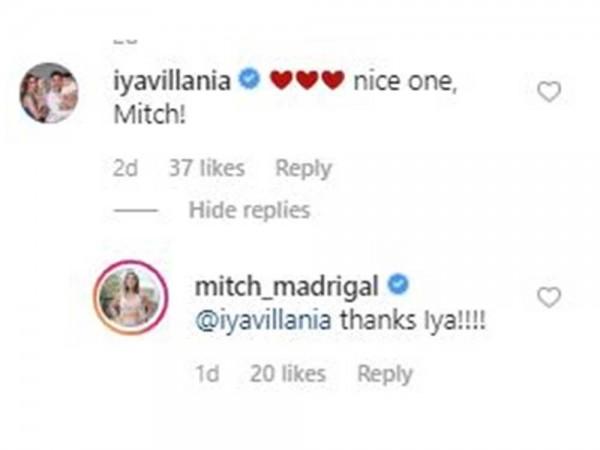
Task: Click the verified badge beside iyavillania
Action: click(249, 79)
